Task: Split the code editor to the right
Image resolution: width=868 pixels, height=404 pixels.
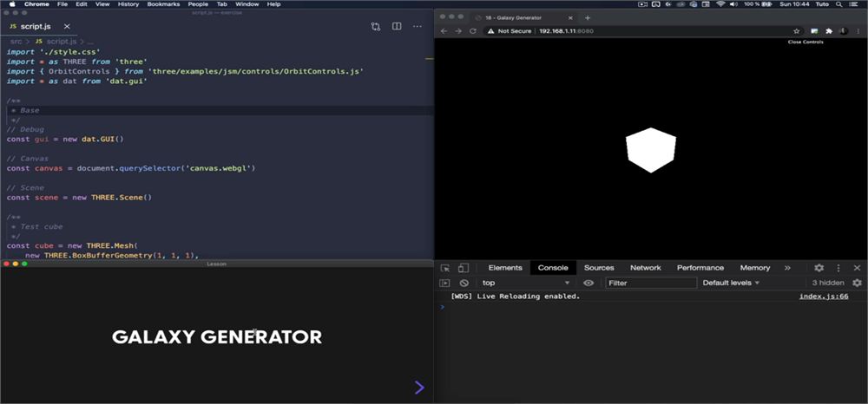Action: pos(397,27)
